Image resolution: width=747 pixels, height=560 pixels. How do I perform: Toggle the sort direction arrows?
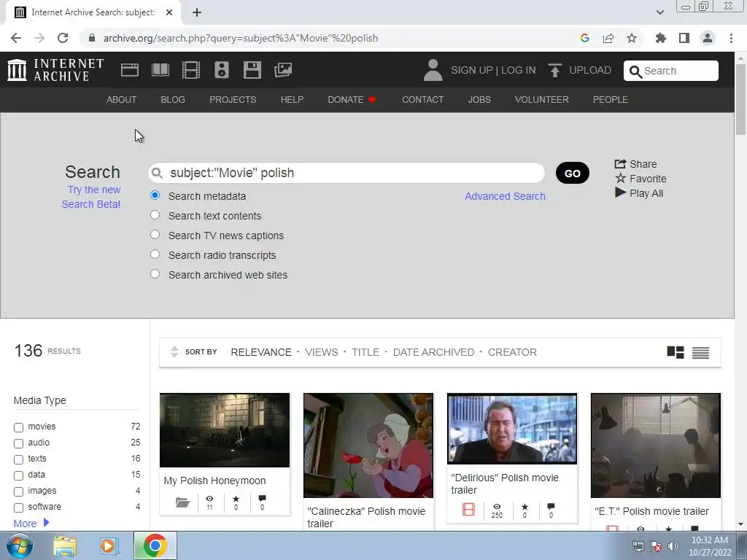(x=174, y=352)
